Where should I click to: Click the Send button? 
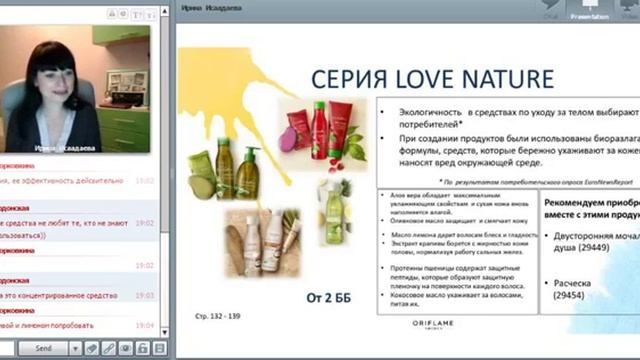43,349
